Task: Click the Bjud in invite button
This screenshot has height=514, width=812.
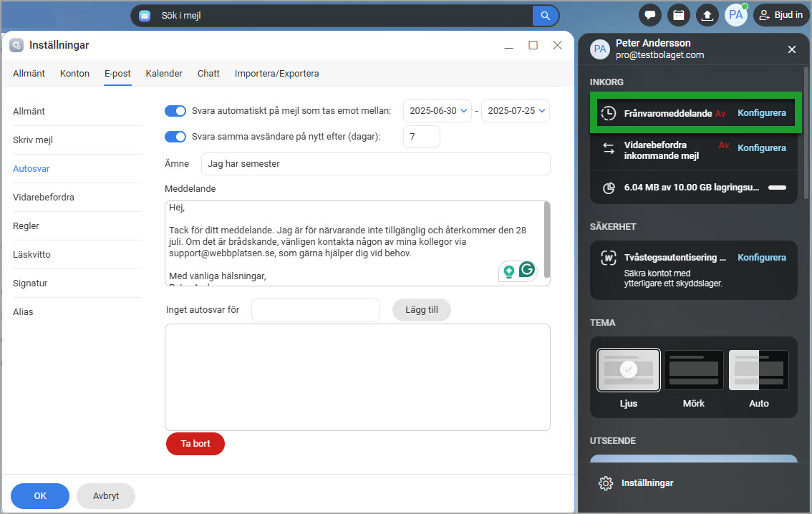Action: click(781, 15)
